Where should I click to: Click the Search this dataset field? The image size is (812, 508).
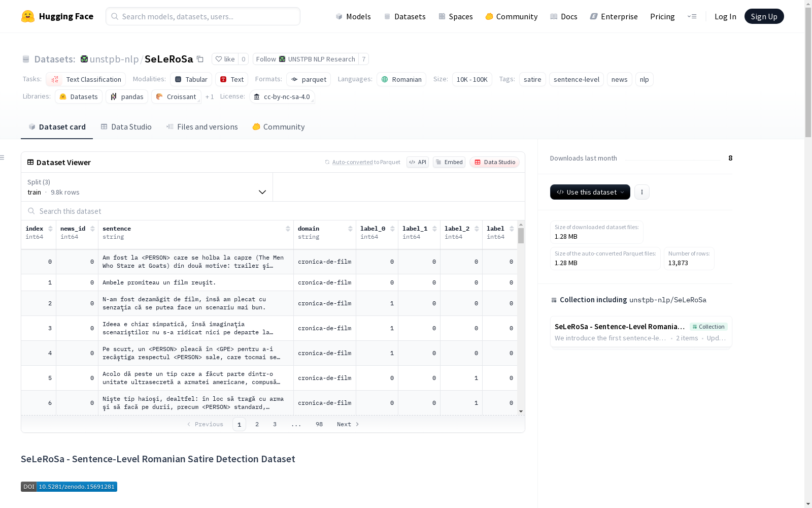coord(273,211)
